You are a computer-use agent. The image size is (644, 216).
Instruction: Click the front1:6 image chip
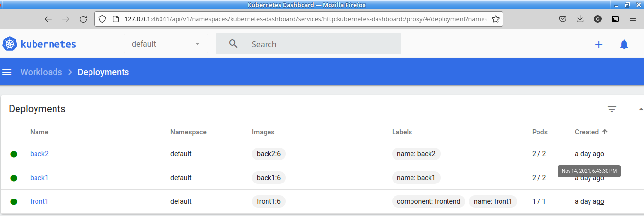(268, 201)
